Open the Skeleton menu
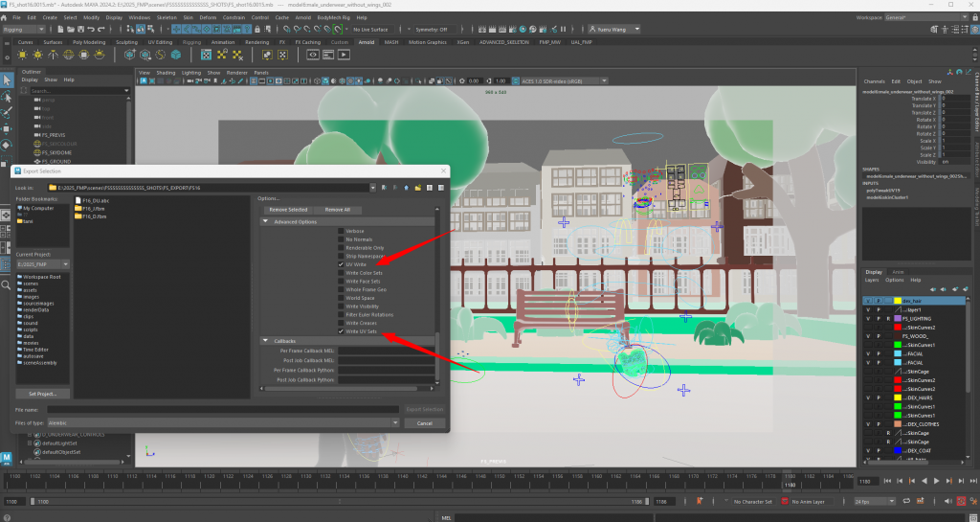This screenshot has width=980, height=522. [x=166, y=17]
